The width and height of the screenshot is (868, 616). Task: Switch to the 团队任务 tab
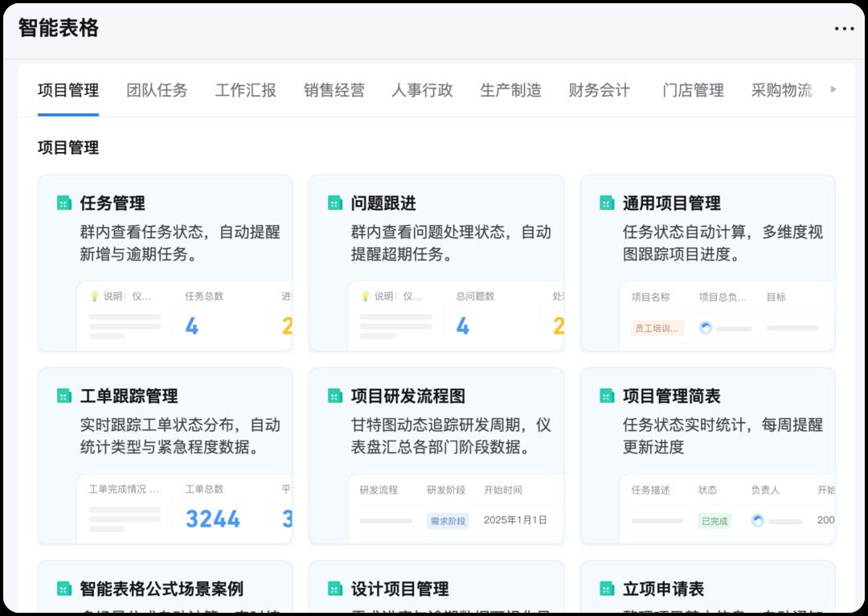pyautogui.click(x=158, y=90)
